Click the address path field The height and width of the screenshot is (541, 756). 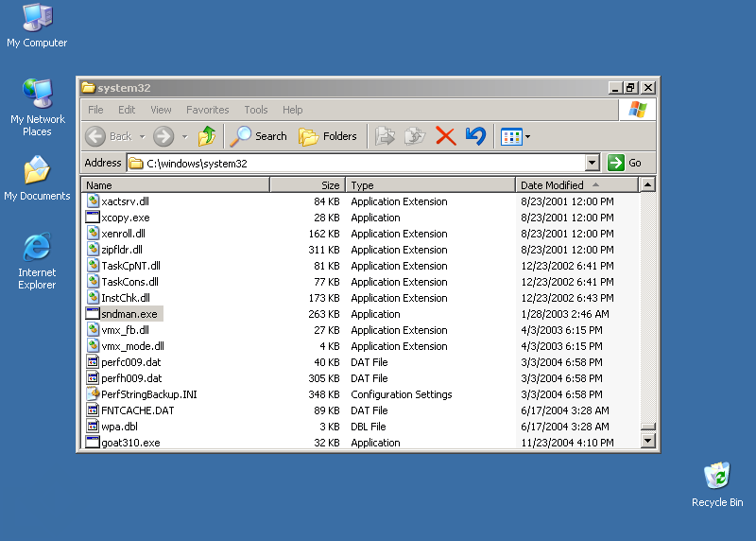pyautogui.click(x=356, y=163)
